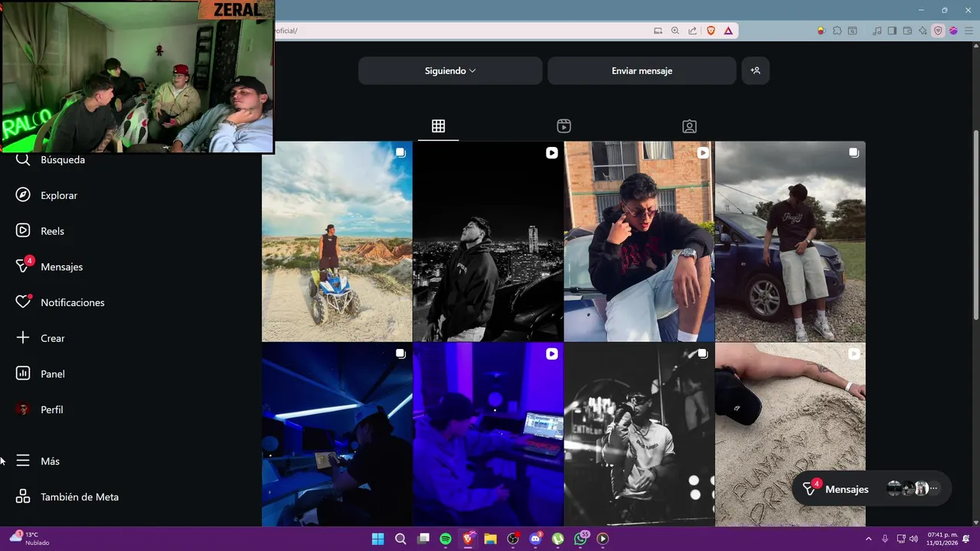Image resolution: width=980 pixels, height=551 pixels.
Task: Open the Más hamburger menu
Action: click(23, 461)
